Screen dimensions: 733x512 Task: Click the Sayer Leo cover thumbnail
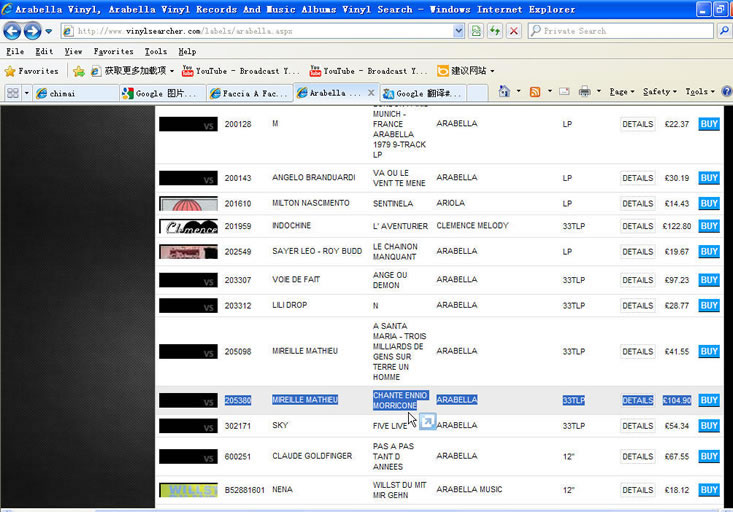[x=188, y=252]
